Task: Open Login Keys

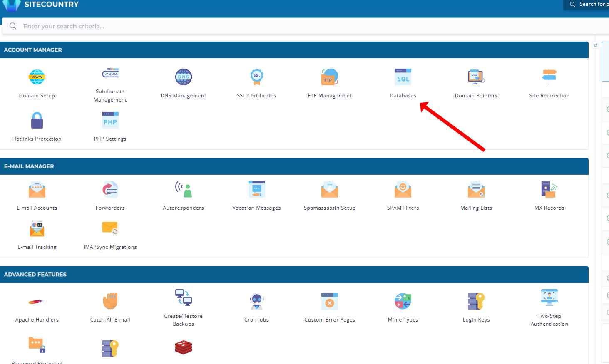Action: [x=476, y=308]
